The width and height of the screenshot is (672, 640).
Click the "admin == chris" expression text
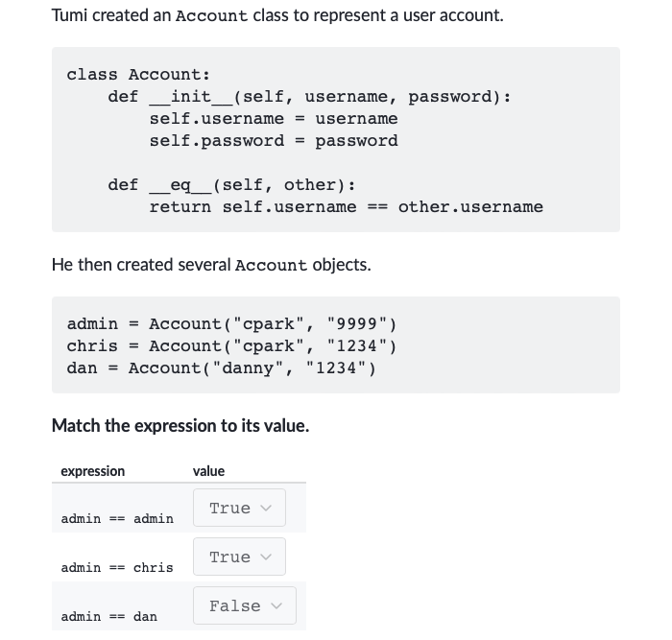pos(117,568)
